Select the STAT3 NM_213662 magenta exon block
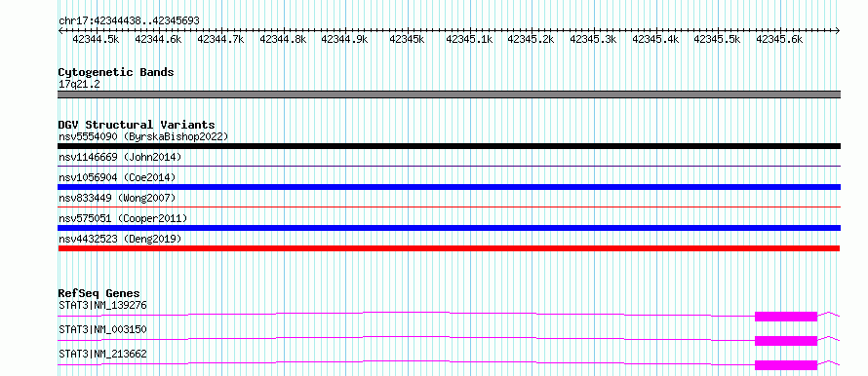This screenshot has height=376, width=868. point(786,365)
